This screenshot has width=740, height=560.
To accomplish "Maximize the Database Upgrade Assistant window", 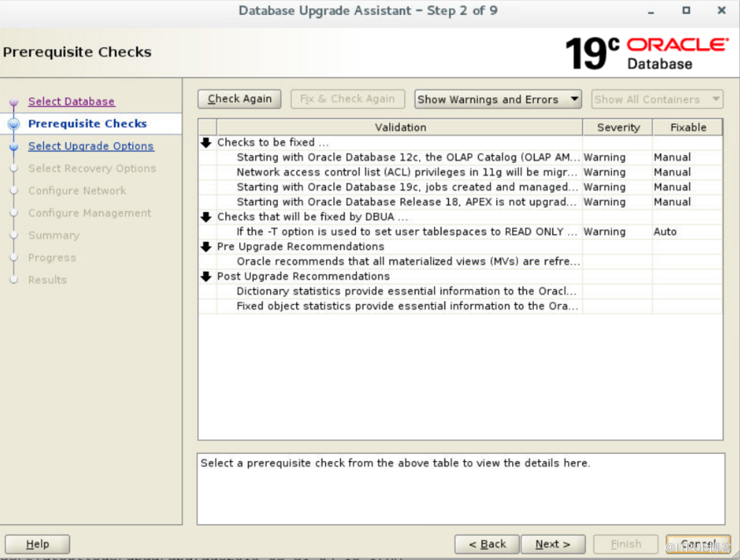I will [x=686, y=11].
